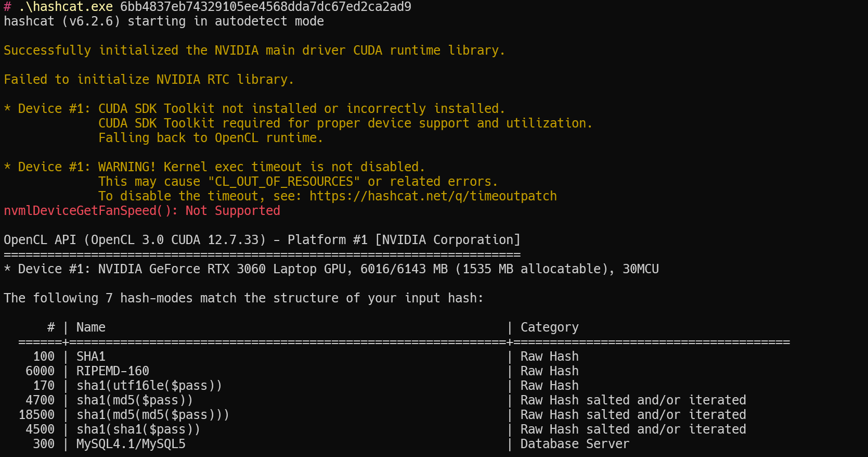Click hash-mode number 4500
This screenshot has width=868, height=457.
tap(40, 429)
